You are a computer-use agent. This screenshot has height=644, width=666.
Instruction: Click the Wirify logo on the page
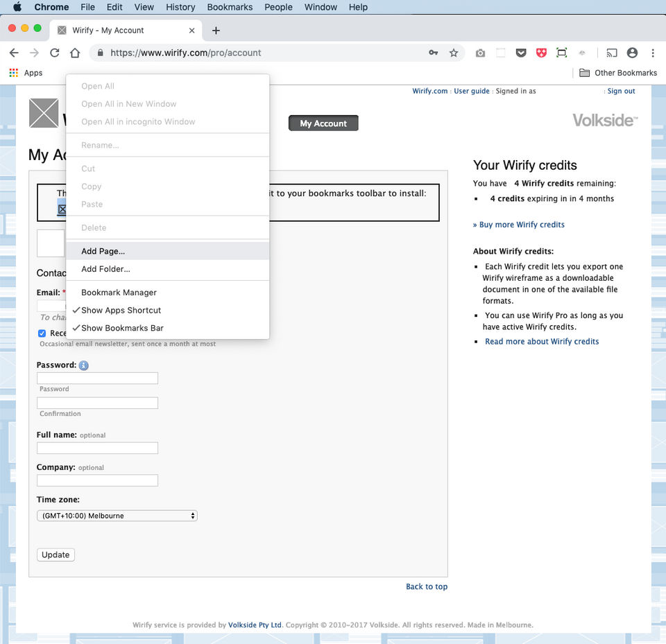click(x=44, y=113)
